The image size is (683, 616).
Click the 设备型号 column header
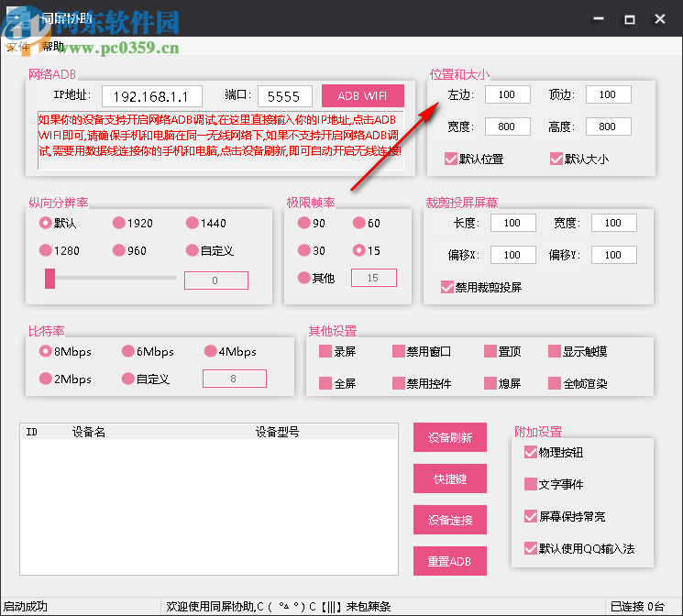click(278, 432)
